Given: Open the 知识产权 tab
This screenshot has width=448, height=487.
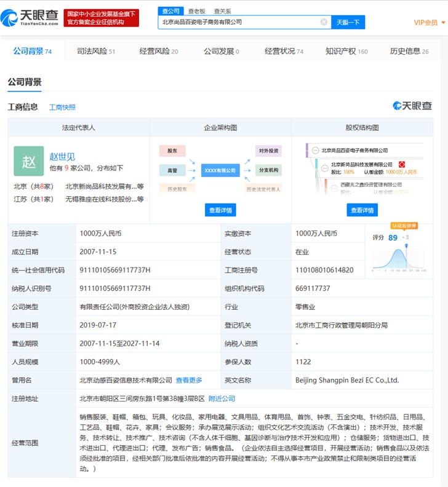Looking at the screenshot, I should [346, 52].
